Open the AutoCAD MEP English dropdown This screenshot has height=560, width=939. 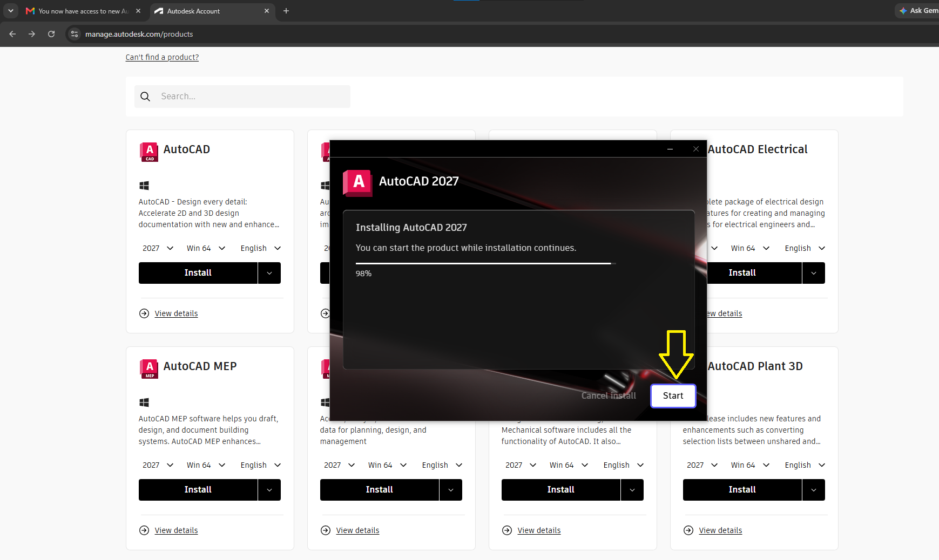261,465
